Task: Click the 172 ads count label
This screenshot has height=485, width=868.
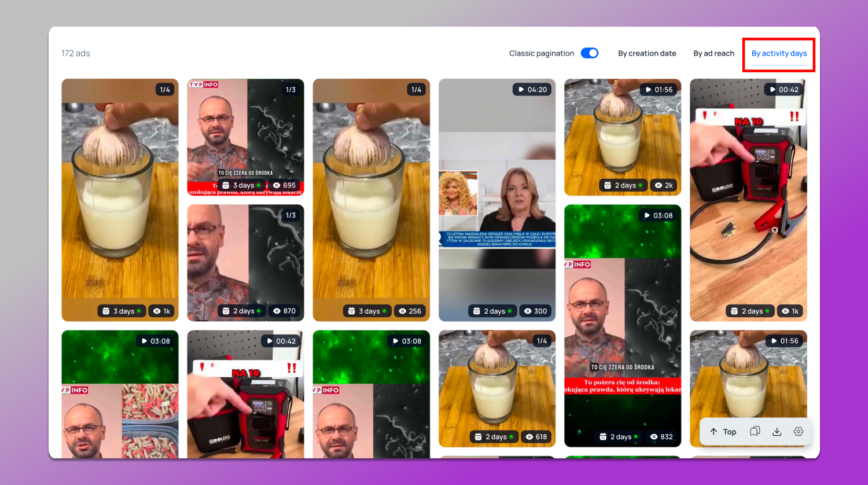Action: [76, 53]
